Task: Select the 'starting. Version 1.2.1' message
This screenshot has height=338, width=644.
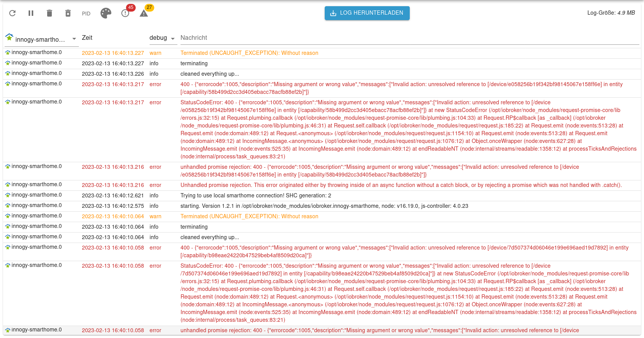Action: (x=324, y=206)
